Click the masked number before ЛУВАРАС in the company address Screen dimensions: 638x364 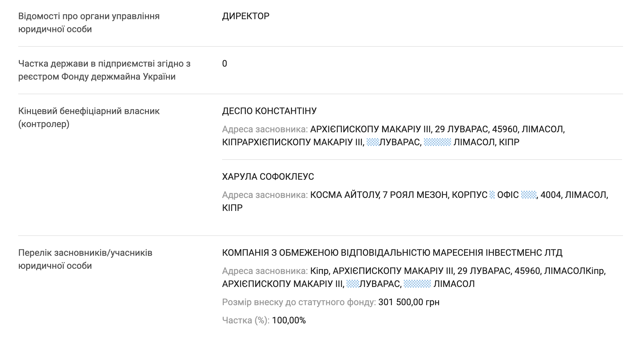click(x=352, y=284)
